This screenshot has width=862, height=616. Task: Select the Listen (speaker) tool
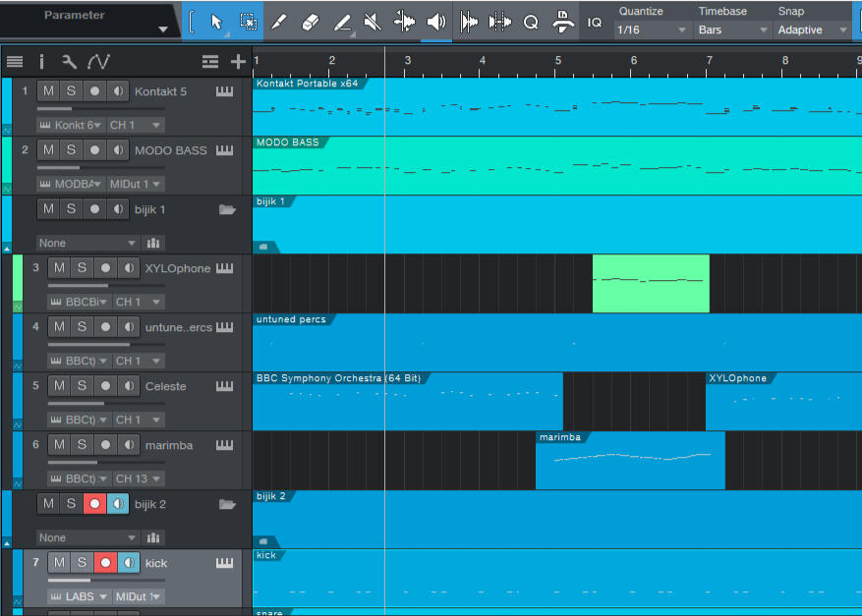tap(436, 22)
